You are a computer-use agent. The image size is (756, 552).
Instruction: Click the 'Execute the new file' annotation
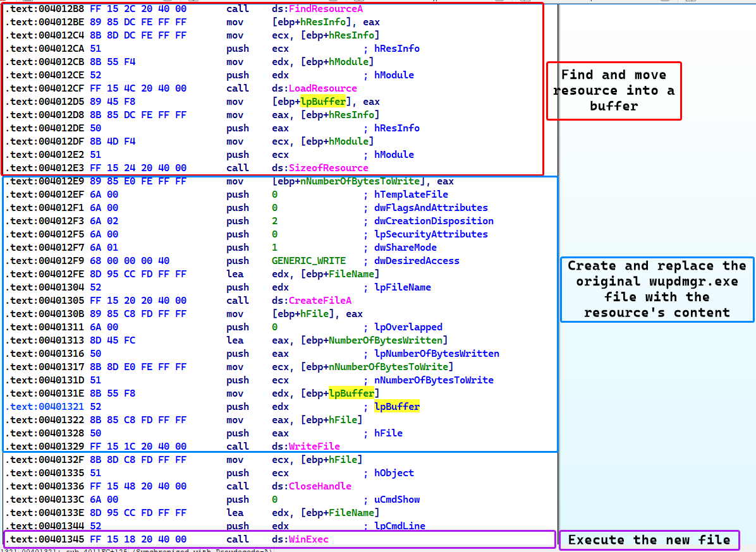[649, 540]
